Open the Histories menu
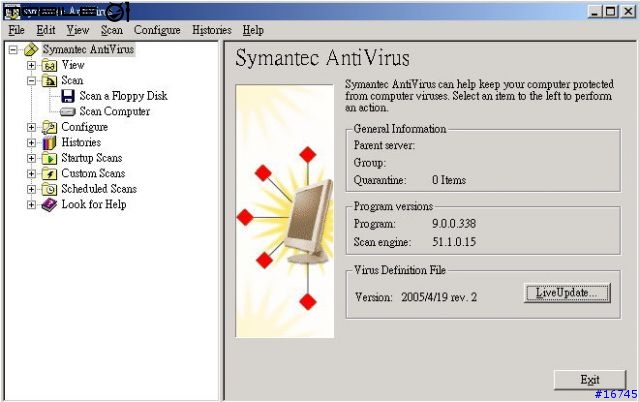This screenshot has height=402, width=640. (x=212, y=30)
